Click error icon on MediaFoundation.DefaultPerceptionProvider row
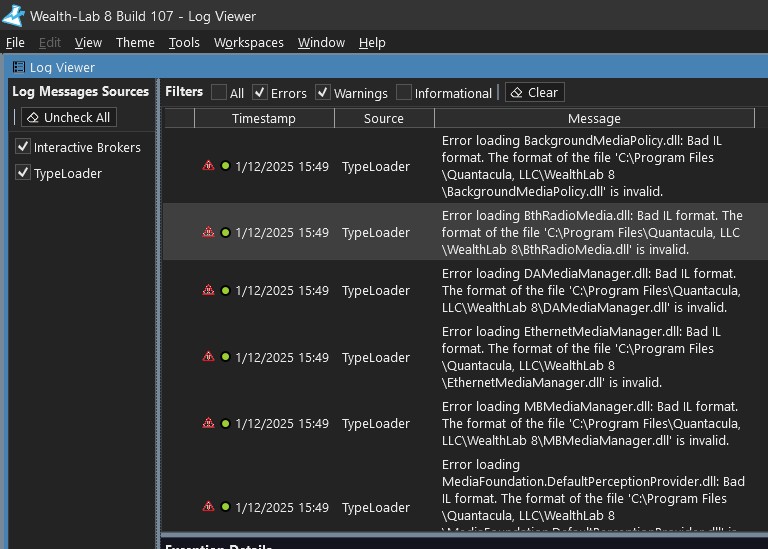 pyautogui.click(x=208, y=507)
